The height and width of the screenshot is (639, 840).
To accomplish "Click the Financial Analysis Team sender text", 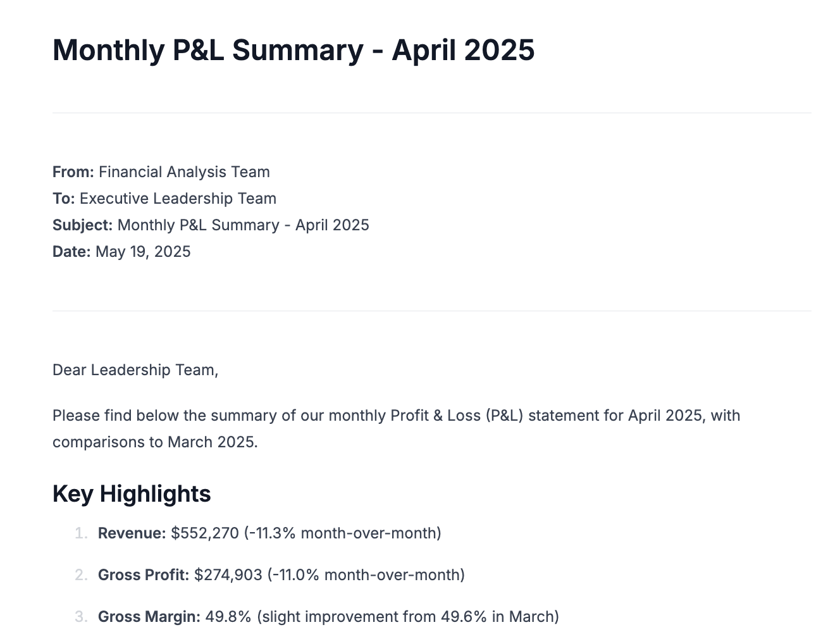I will click(x=184, y=172).
